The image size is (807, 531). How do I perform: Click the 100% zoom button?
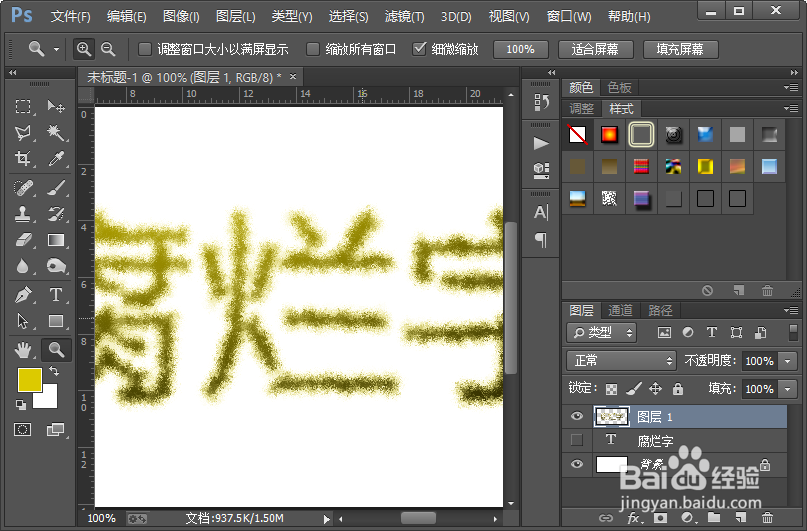coord(520,49)
